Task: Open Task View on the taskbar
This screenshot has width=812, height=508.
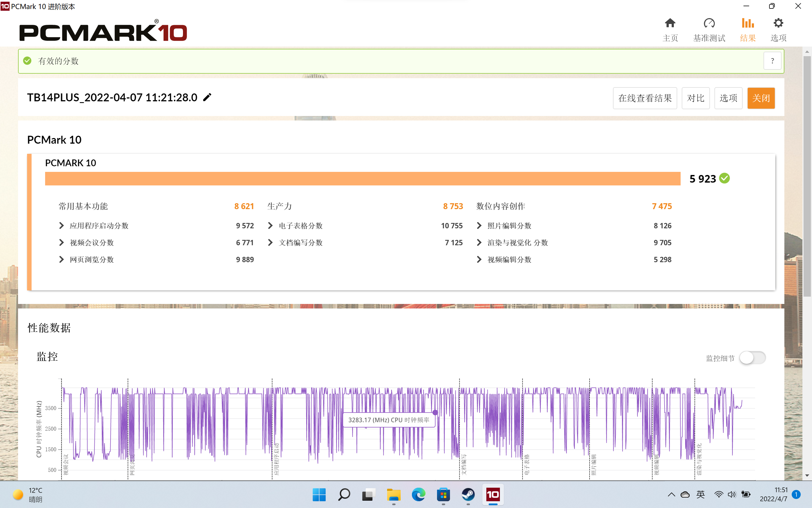Action: (x=368, y=494)
